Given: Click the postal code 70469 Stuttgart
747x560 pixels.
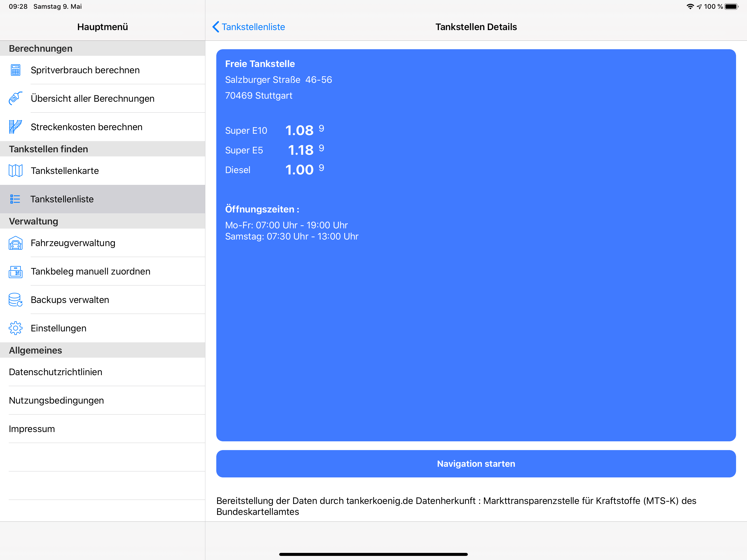Looking at the screenshot, I should point(259,96).
